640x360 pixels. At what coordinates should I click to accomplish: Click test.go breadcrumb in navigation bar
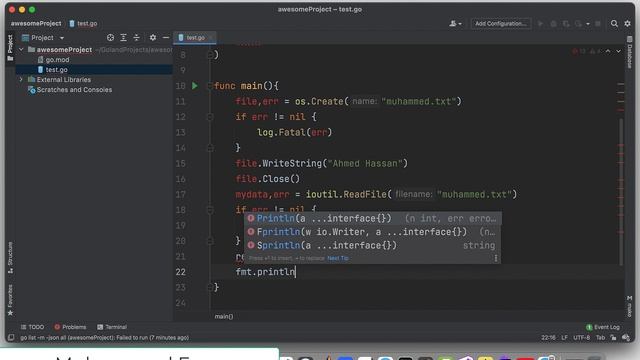83,24
